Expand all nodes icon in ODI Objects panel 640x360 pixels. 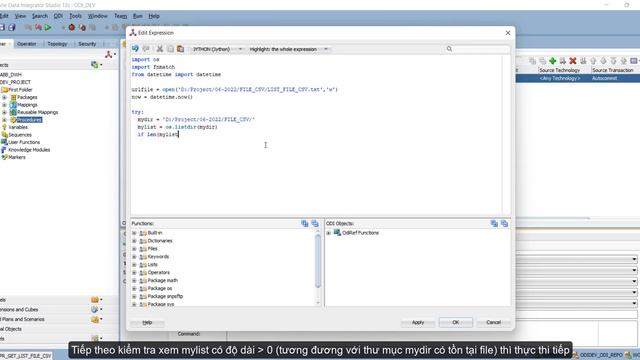click(x=494, y=223)
